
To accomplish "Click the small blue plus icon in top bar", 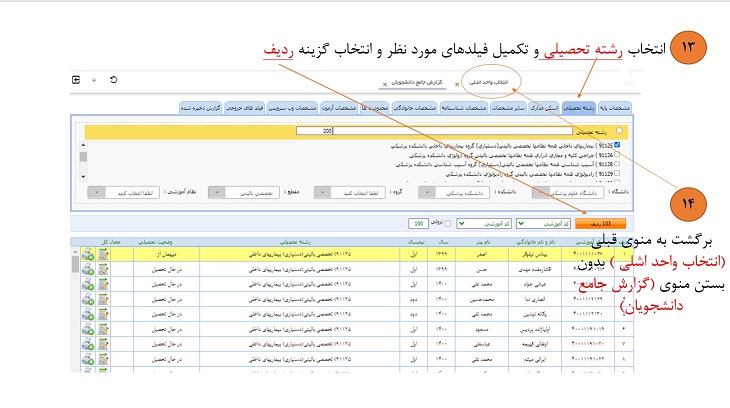I will tap(94, 80).
